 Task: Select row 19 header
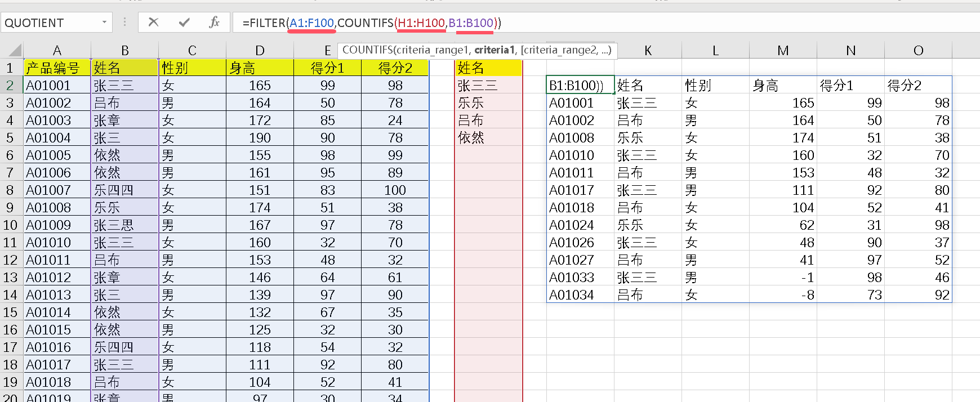(11, 382)
